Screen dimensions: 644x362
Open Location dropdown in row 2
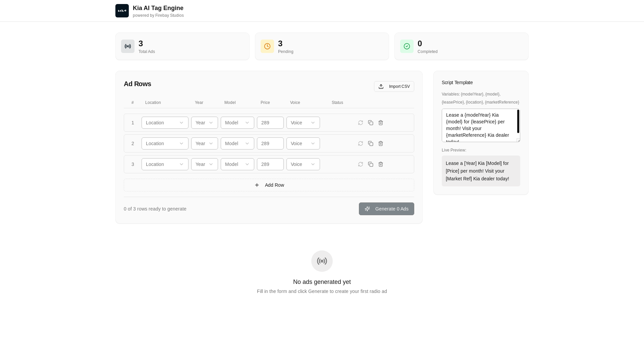coord(165,143)
